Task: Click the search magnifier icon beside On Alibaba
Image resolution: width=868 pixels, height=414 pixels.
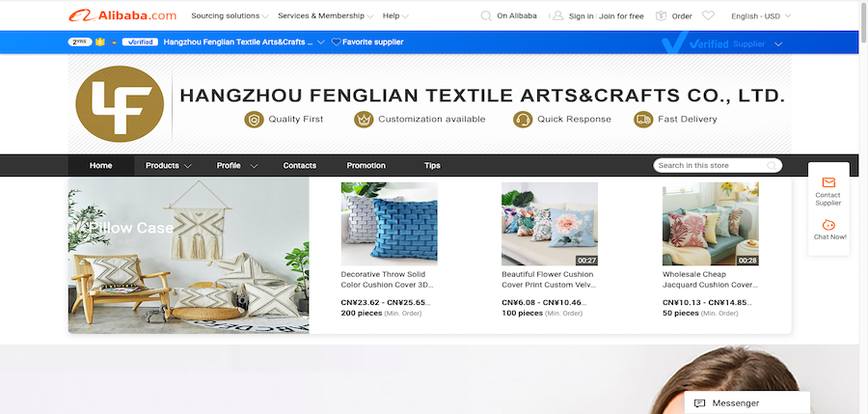Action: [x=486, y=16]
